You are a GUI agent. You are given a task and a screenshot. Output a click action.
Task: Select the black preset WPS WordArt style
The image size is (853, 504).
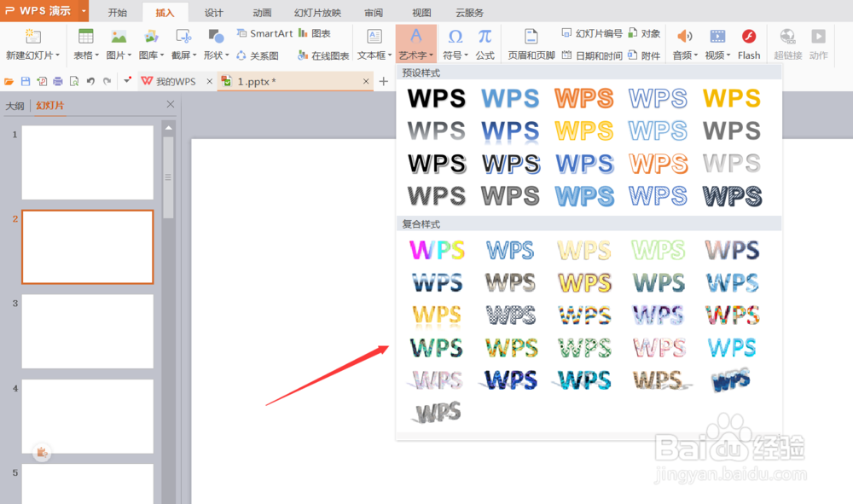point(436,98)
